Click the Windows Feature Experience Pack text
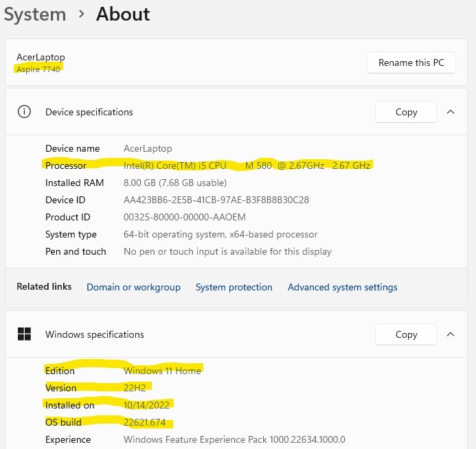The image size is (476, 449). [234, 439]
